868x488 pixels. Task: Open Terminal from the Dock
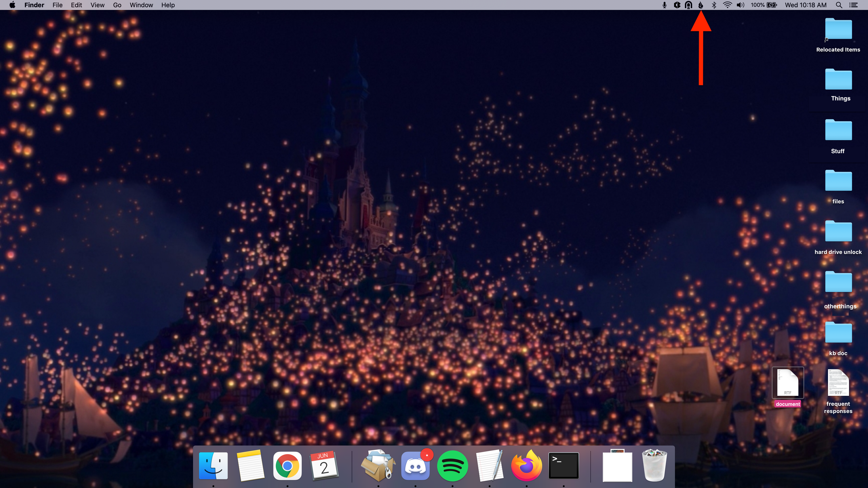563,466
